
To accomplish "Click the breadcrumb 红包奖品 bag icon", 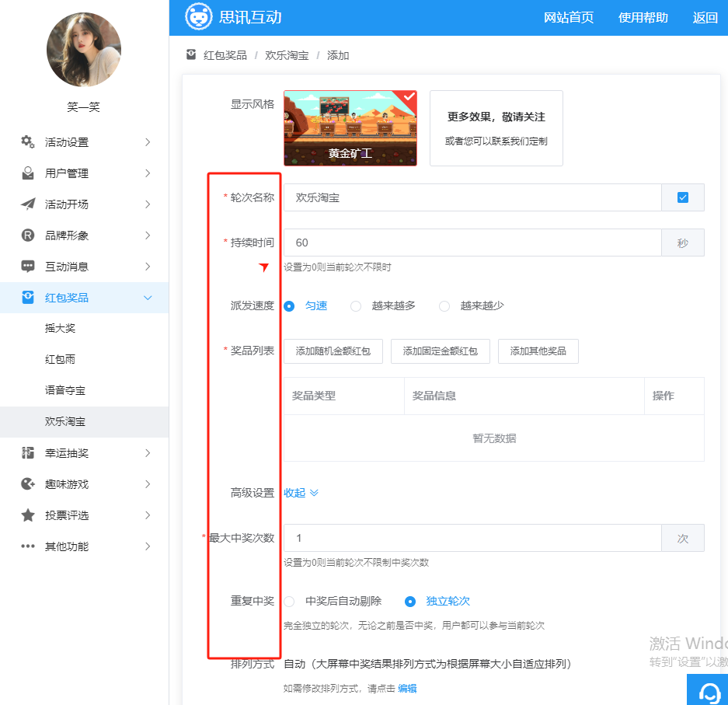I will [191, 55].
